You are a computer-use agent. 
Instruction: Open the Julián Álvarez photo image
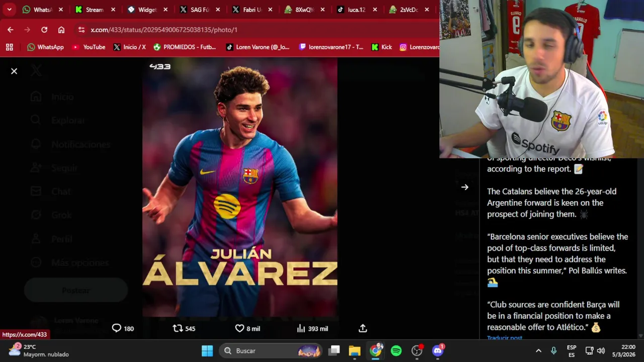tap(240, 188)
